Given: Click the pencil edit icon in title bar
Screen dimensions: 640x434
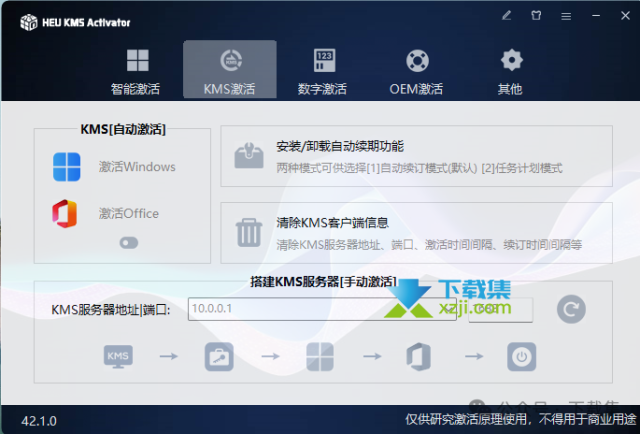Looking at the screenshot, I should 507,16.
